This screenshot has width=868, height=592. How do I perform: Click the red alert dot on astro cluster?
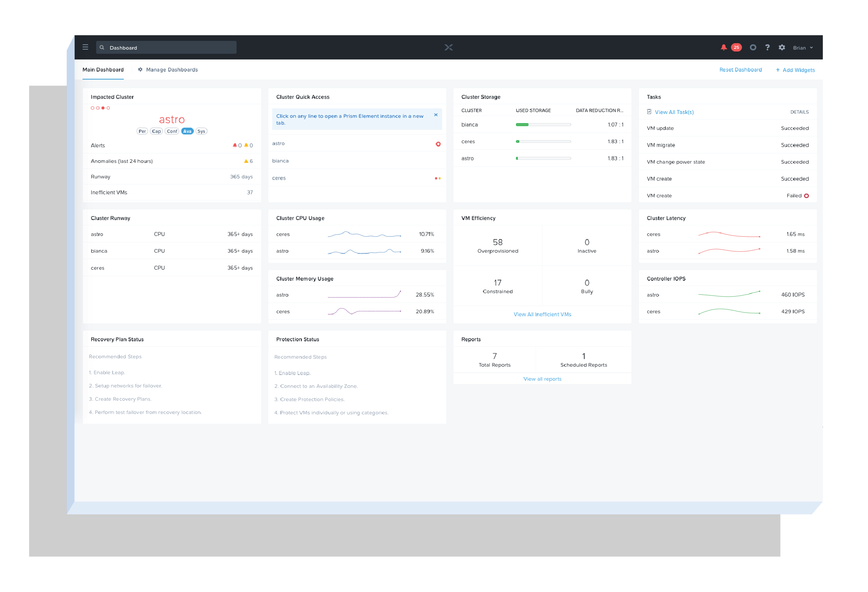coord(438,144)
